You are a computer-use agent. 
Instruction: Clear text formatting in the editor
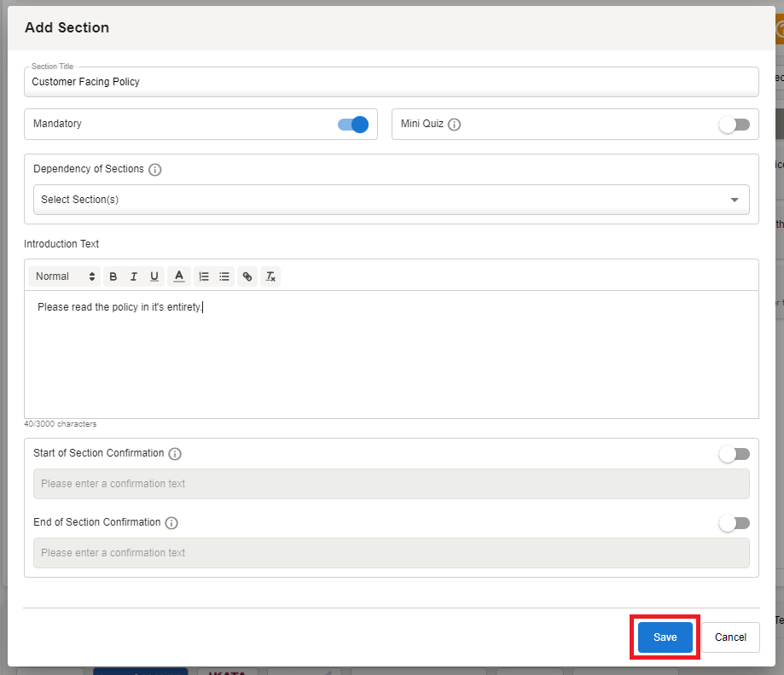(270, 276)
